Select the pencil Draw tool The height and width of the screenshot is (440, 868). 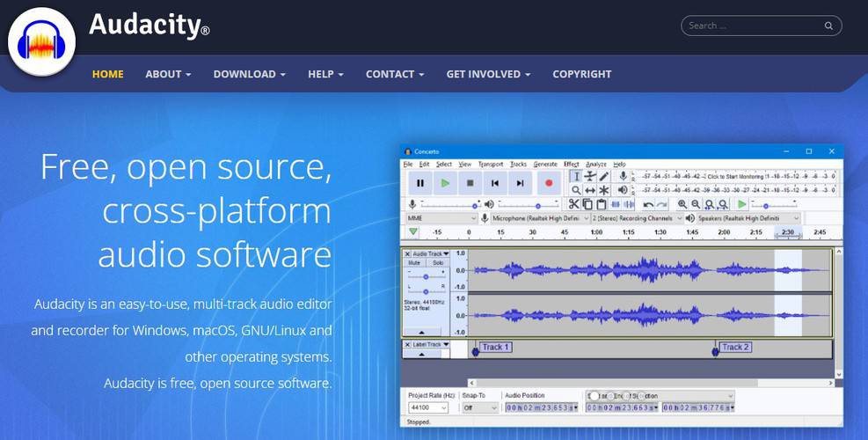604,176
